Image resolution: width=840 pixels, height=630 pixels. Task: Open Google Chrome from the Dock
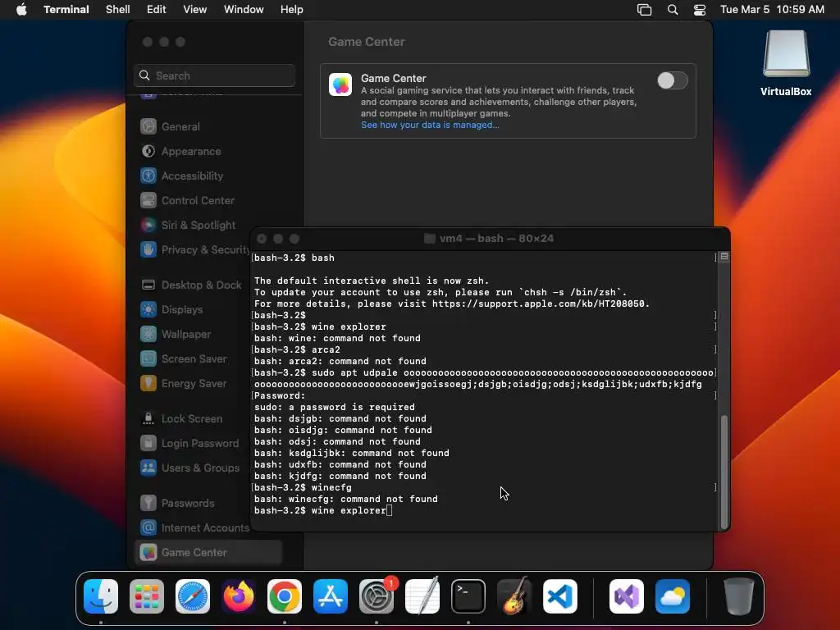click(285, 596)
